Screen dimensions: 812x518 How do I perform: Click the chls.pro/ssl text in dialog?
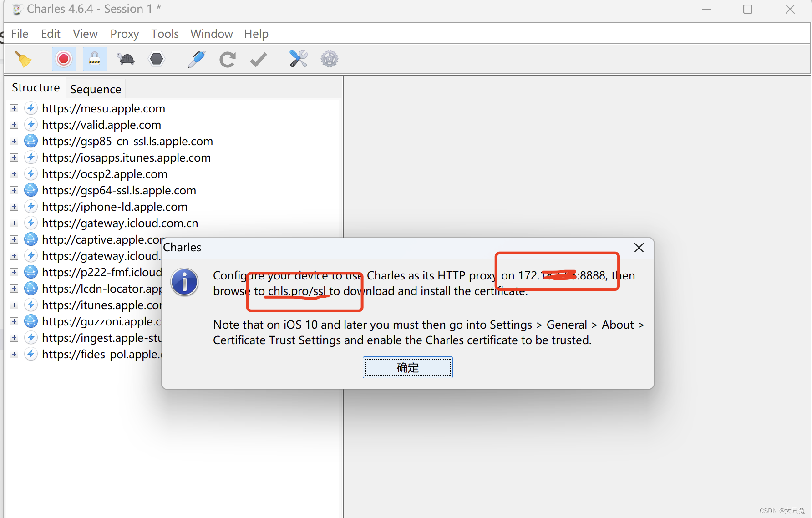[297, 291]
